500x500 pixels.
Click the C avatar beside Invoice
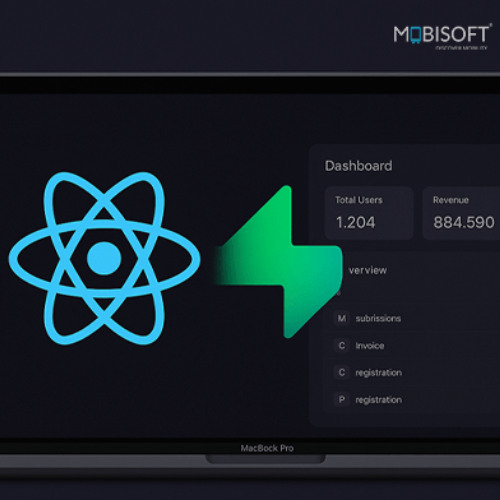pos(342,346)
